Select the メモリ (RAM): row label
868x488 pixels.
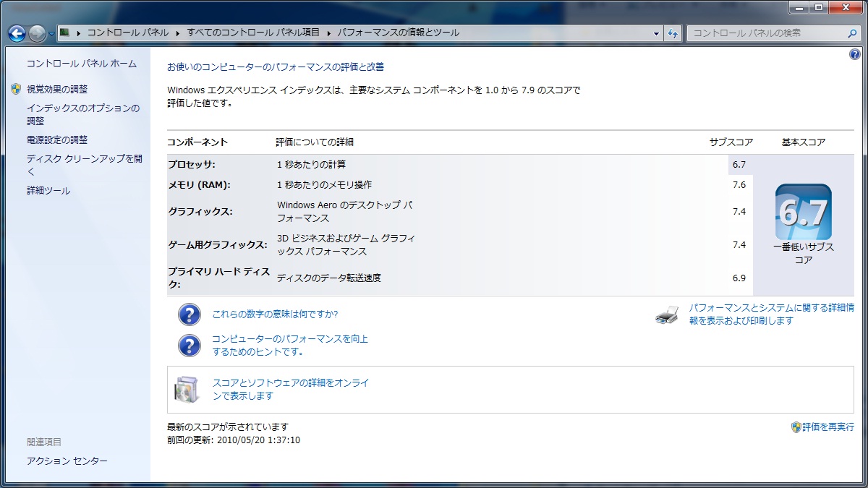click(199, 184)
